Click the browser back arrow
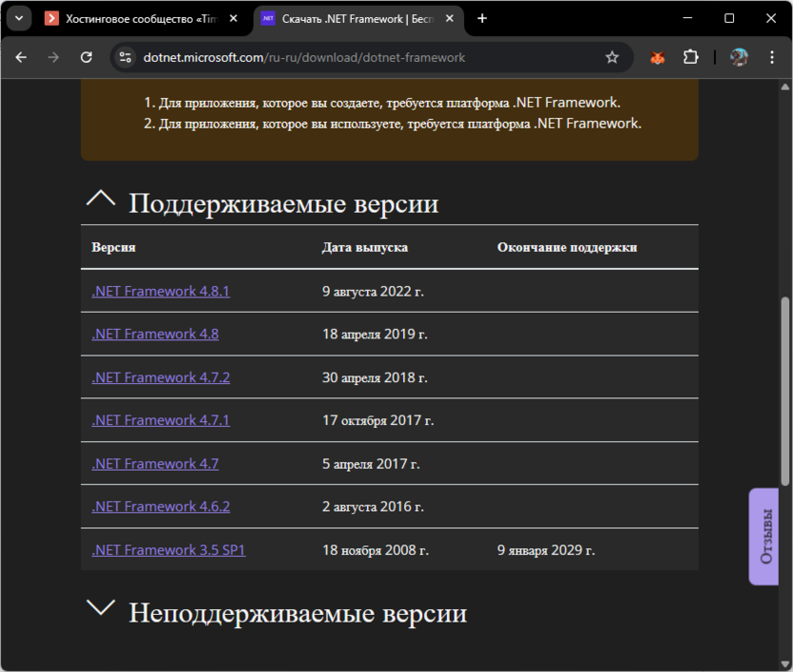793x672 pixels. pyautogui.click(x=21, y=57)
